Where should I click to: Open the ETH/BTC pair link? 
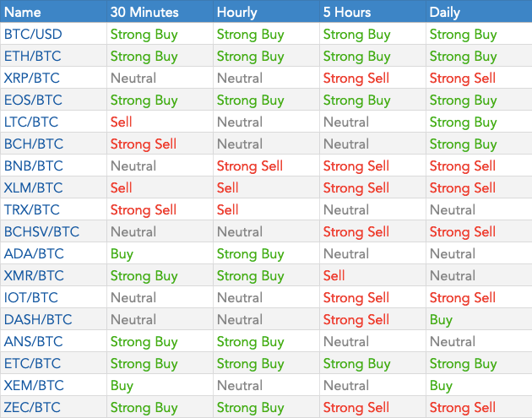tap(33, 57)
